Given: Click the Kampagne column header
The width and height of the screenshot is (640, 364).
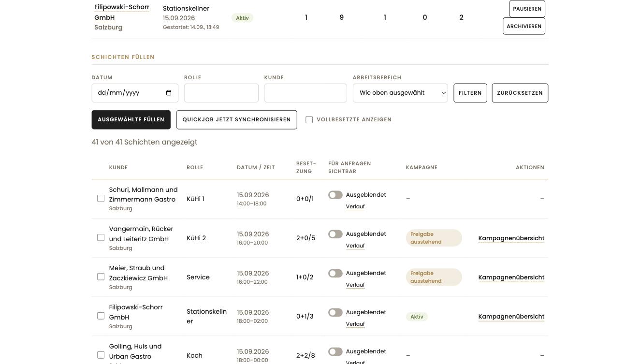Looking at the screenshot, I should 422,167.
